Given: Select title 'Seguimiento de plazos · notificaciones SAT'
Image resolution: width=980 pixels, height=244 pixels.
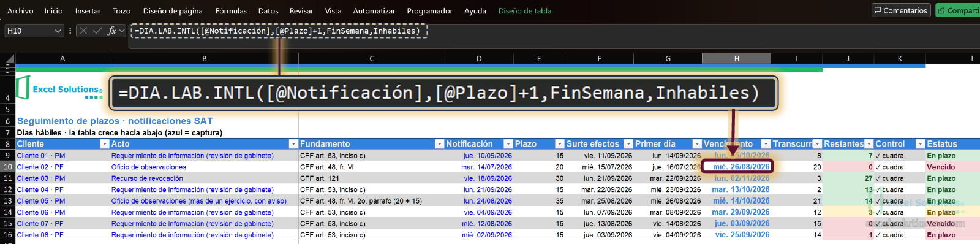Looking at the screenshot, I should 115,121.
